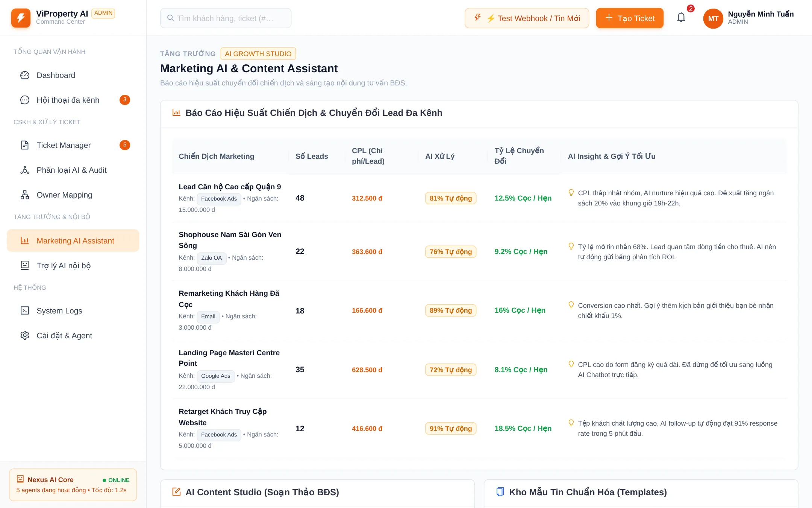The width and height of the screenshot is (812, 508).
Task: Click the Email channel tag
Action: (x=208, y=317)
